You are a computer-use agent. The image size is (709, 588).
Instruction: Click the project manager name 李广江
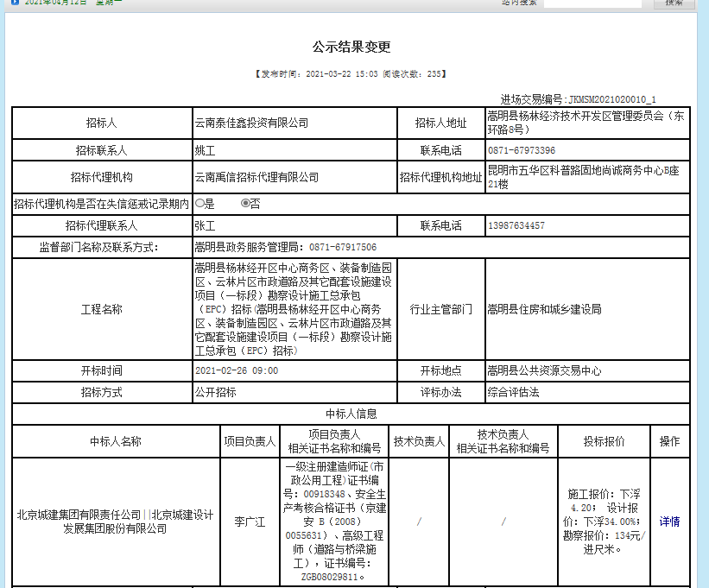click(250, 522)
